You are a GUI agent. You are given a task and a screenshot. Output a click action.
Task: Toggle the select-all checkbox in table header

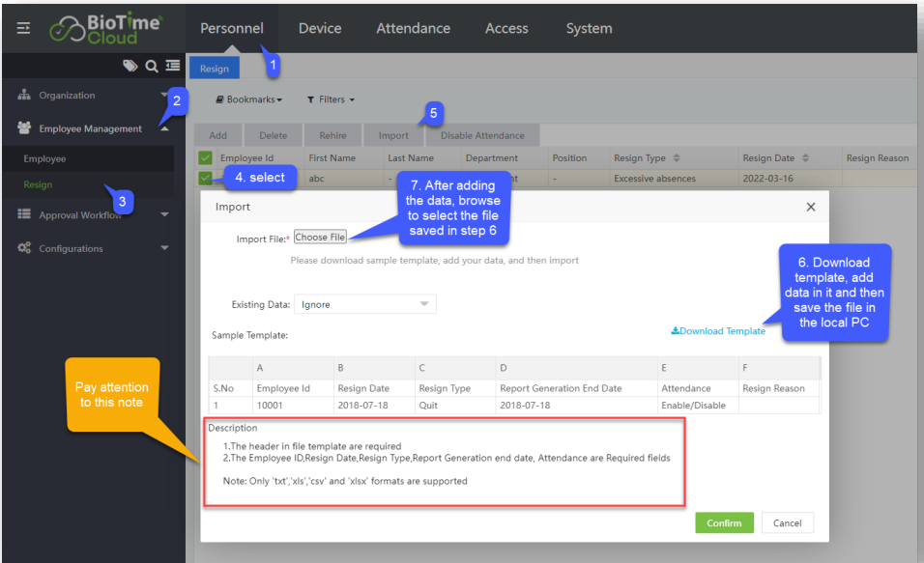pyautogui.click(x=205, y=158)
